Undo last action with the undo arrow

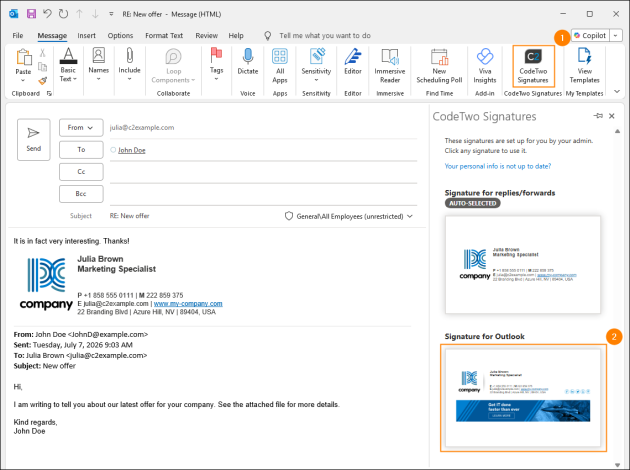point(47,14)
